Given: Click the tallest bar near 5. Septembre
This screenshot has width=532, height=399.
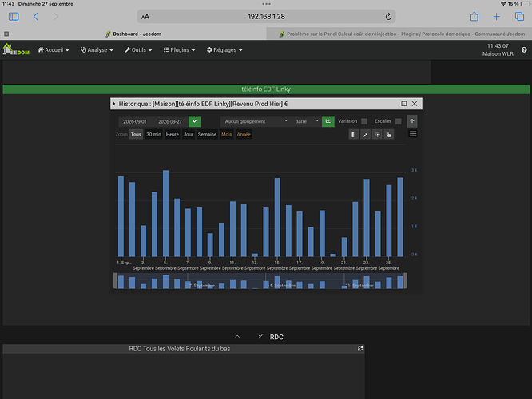Looking at the screenshot, I should point(165,213).
